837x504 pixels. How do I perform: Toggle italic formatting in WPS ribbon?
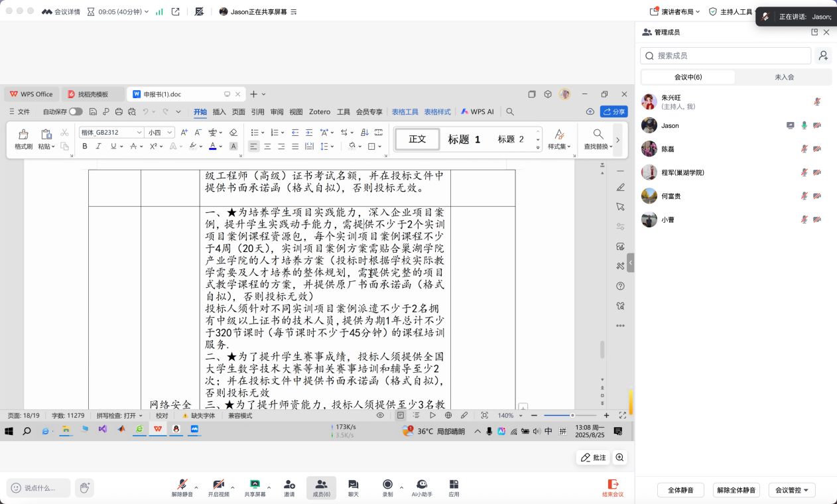pyautogui.click(x=99, y=146)
